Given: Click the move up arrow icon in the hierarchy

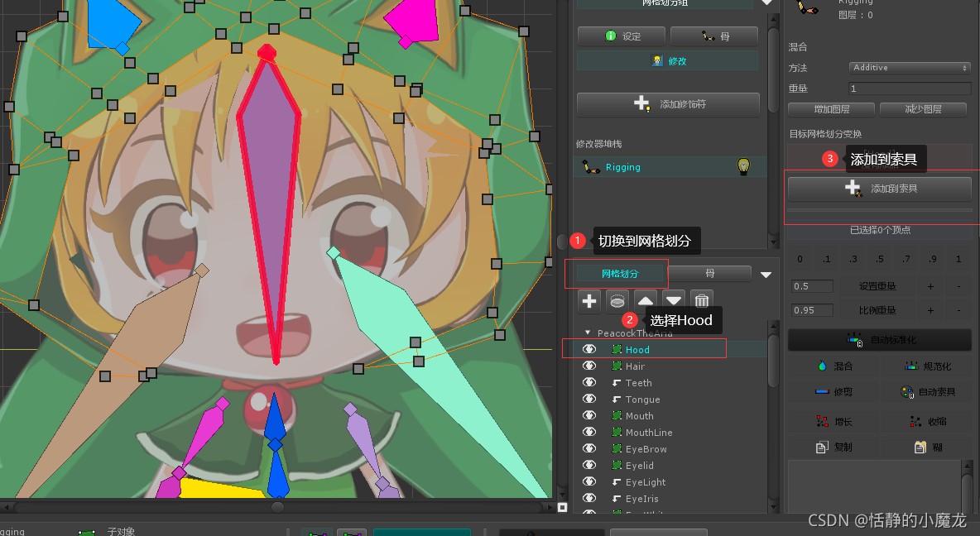Looking at the screenshot, I should click(646, 301).
